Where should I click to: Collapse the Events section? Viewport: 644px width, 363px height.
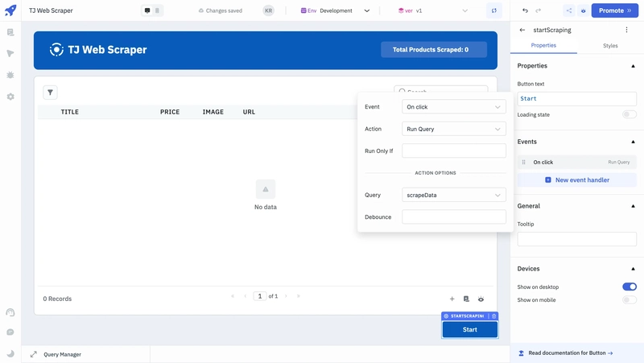pos(633,142)
